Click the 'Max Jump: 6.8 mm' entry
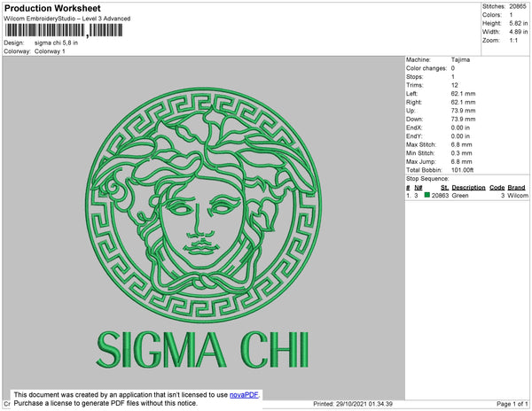The width and height of the screenshot is (532, 411). [439, 161]
